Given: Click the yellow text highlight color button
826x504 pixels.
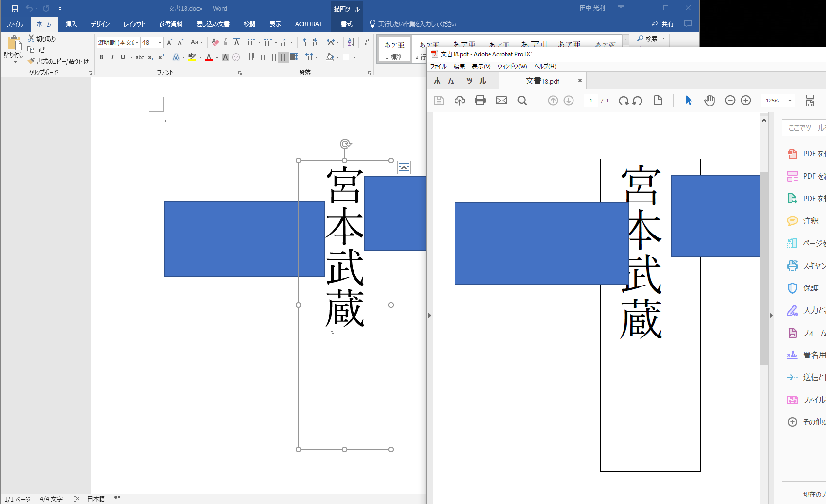Looking at the screenshot, I should 192,57.
